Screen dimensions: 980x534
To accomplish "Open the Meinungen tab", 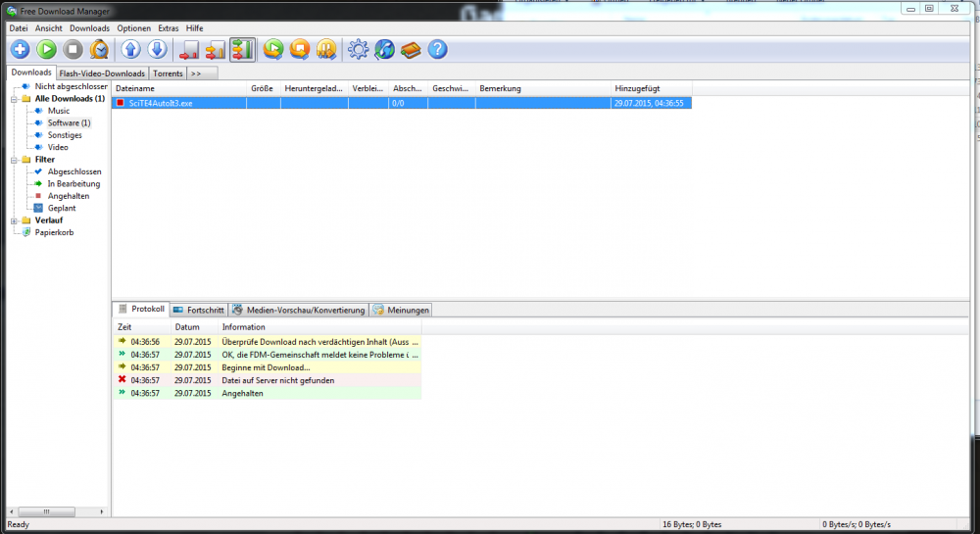I will pyautogui.click(x=402, y=310).
